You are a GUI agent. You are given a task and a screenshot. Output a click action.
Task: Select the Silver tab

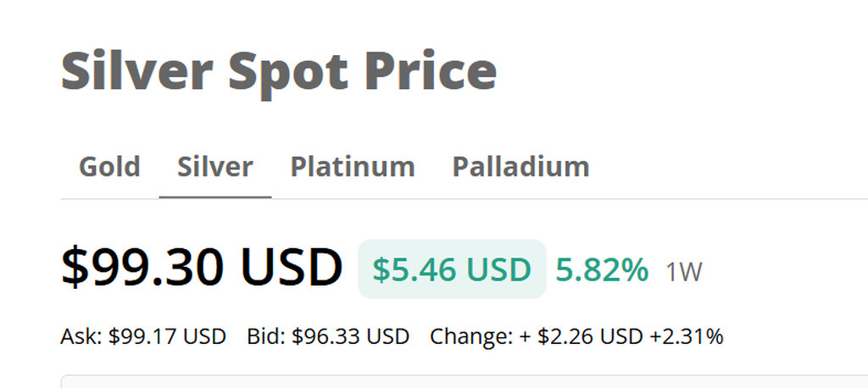[214, 167]
